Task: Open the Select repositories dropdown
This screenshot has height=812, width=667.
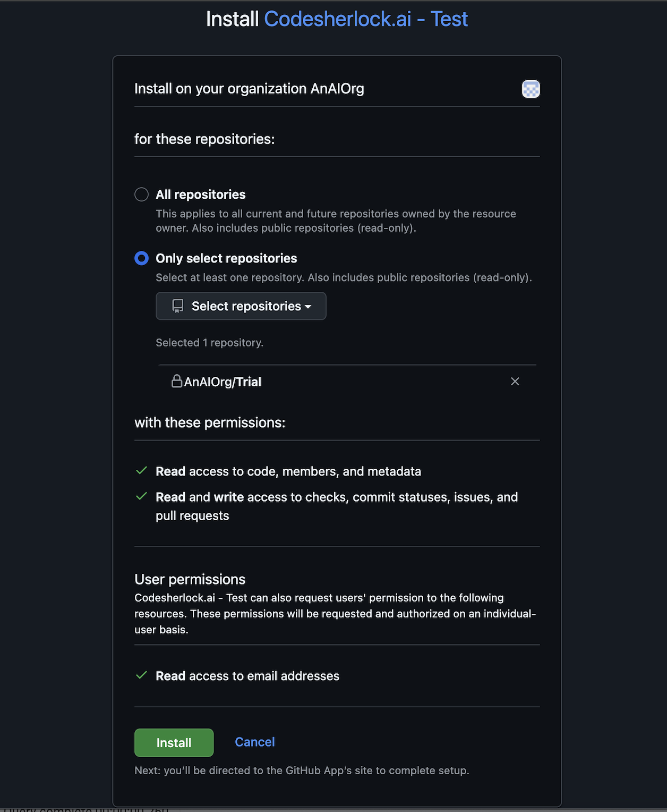Action: (x=241, y=306)
